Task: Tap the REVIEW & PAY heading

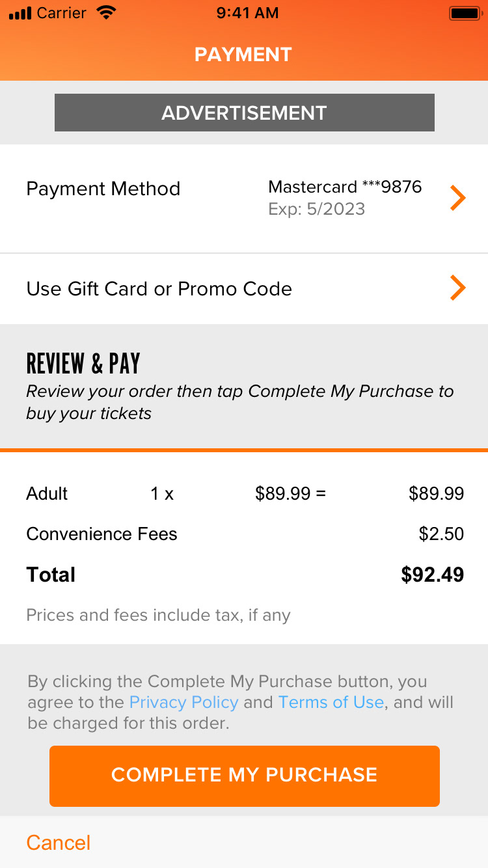Action: (x=83, y=364)
